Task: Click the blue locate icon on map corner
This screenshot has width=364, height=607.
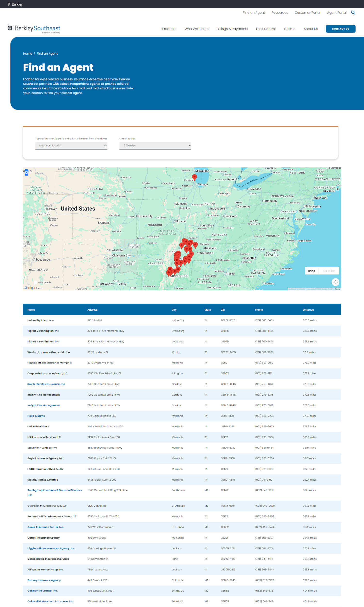Action: pos(26,172)
